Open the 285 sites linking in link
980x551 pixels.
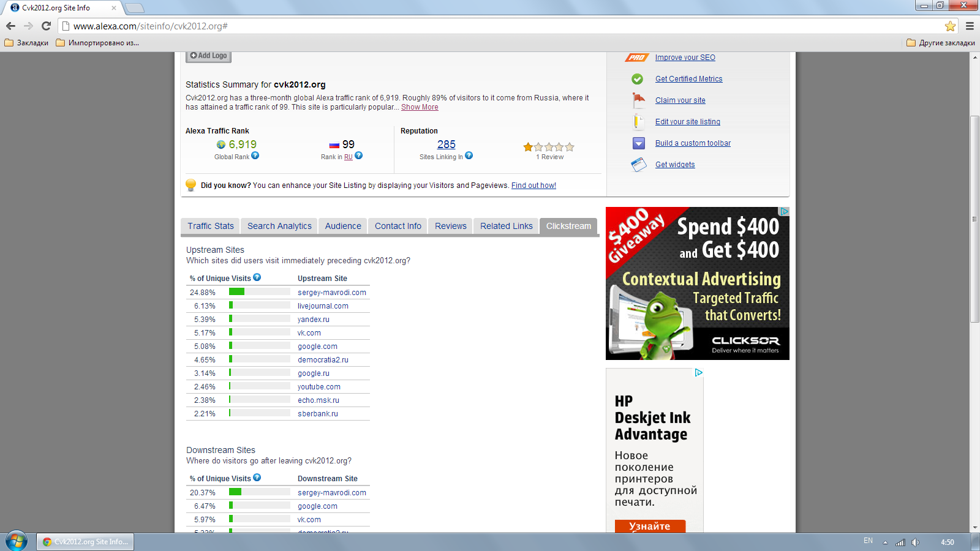tap(447, 144)
